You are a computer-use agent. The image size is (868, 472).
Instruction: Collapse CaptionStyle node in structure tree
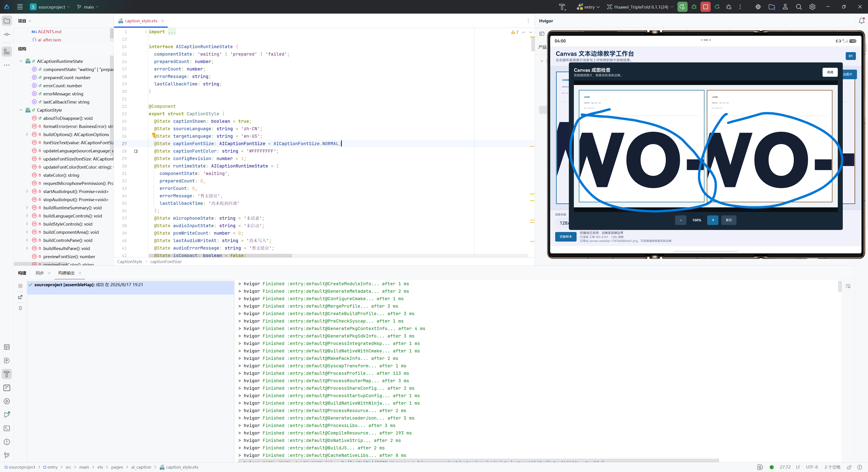click(x=21, y=110)
